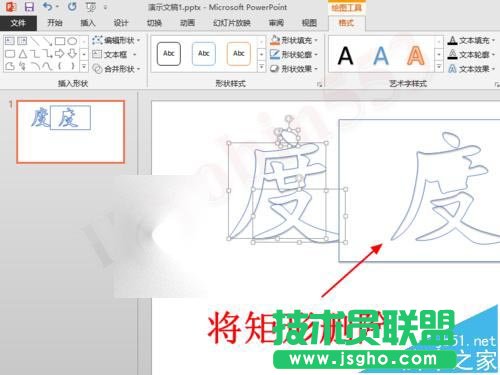Select the scribble shape tool

(x=22, y=66)
